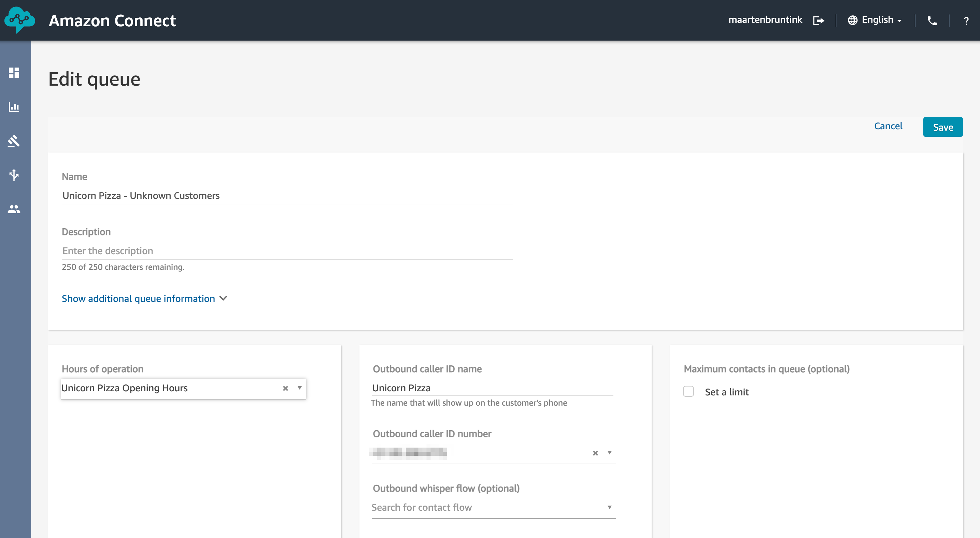Open the Rules gavel sidebar icon
This screenshot has height=538, width=980.
[x=14, y=141]
